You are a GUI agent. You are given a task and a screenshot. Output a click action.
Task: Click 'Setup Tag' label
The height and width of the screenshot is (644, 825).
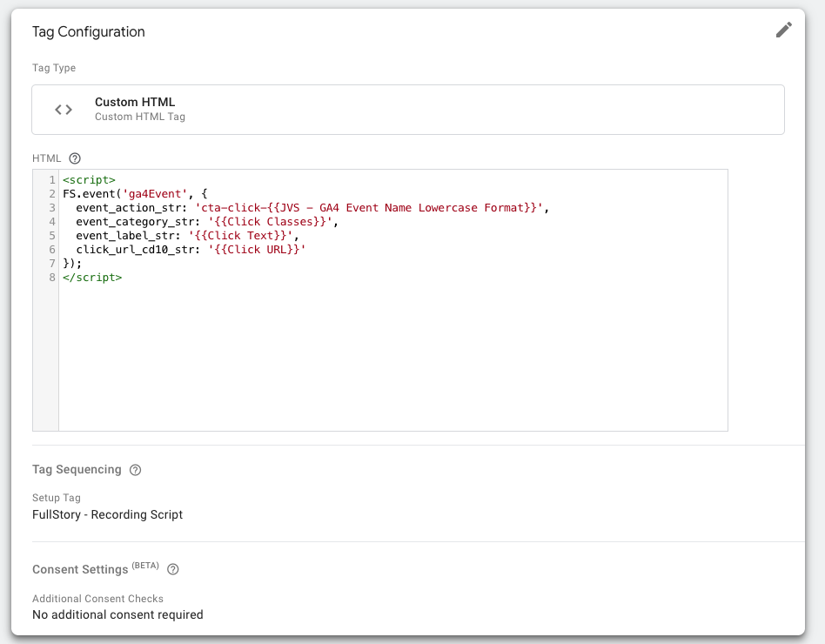[x=57, y=498]
